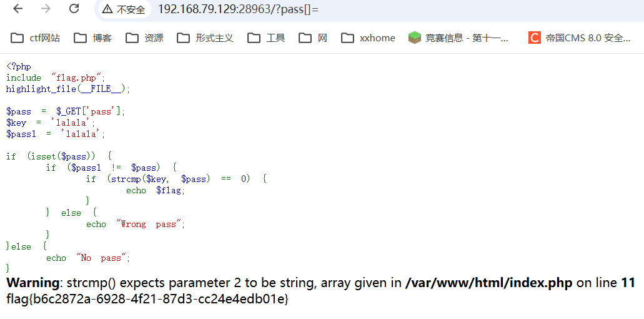644x319 pixels.
Task: Open the 资源 bookmark folder
Action: (x=144, y=38)
